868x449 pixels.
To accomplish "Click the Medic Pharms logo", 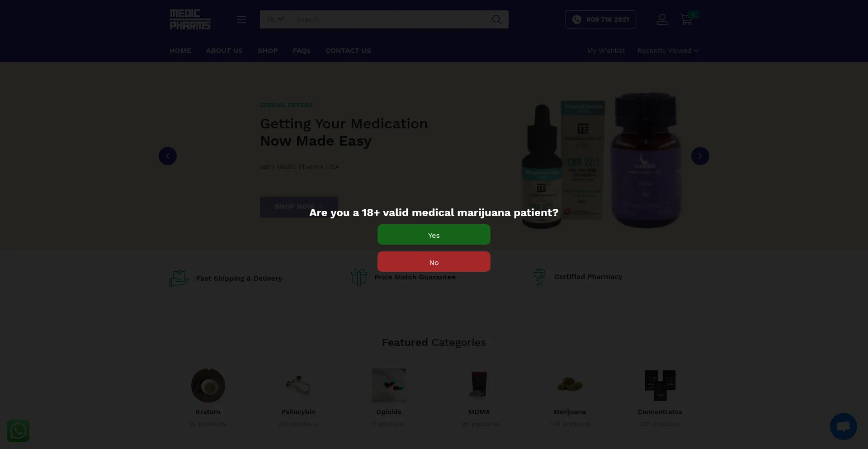I will point(190,19).
